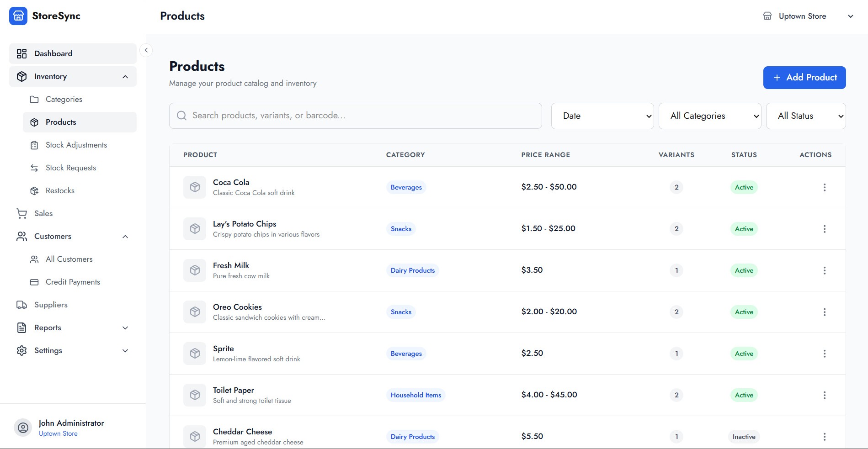Viewport: 868px width, 449px height.
Task: Open Credit Payments page
Action: click(80, 282)
